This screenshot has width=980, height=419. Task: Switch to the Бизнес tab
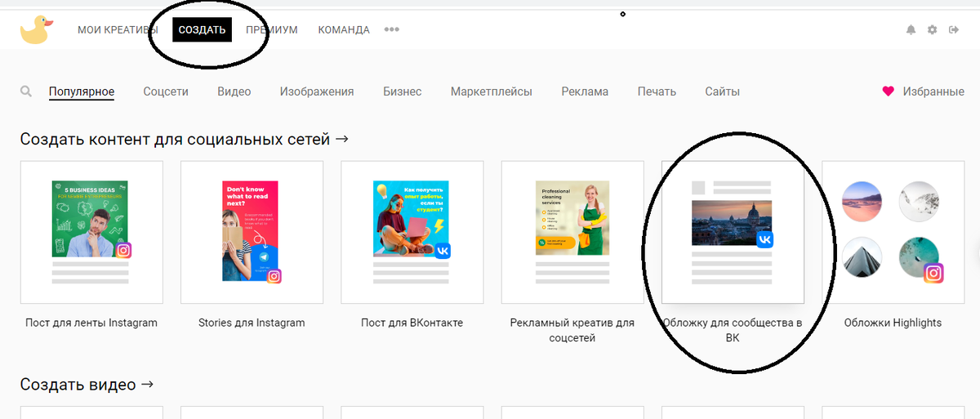(x=403, y=91)
